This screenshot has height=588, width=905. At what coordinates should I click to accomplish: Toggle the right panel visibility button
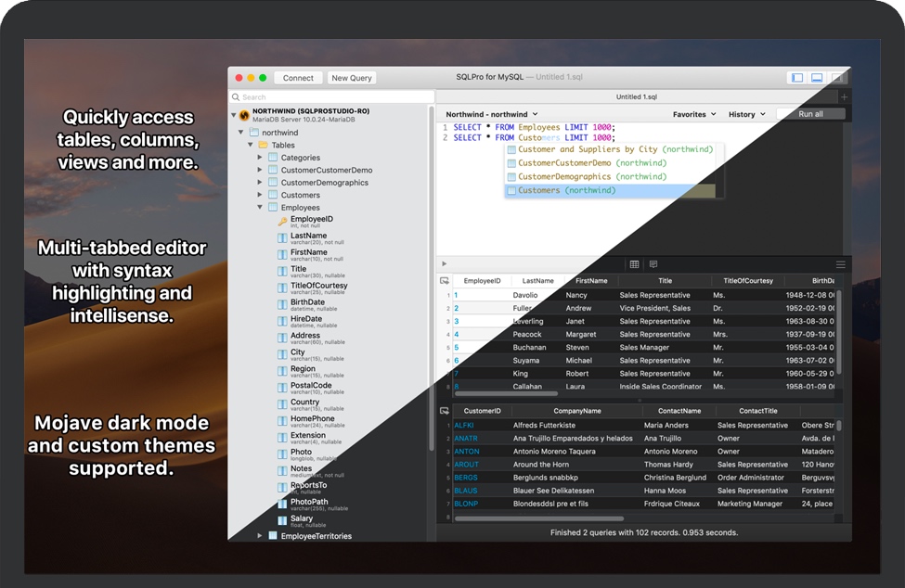point(837,78)
